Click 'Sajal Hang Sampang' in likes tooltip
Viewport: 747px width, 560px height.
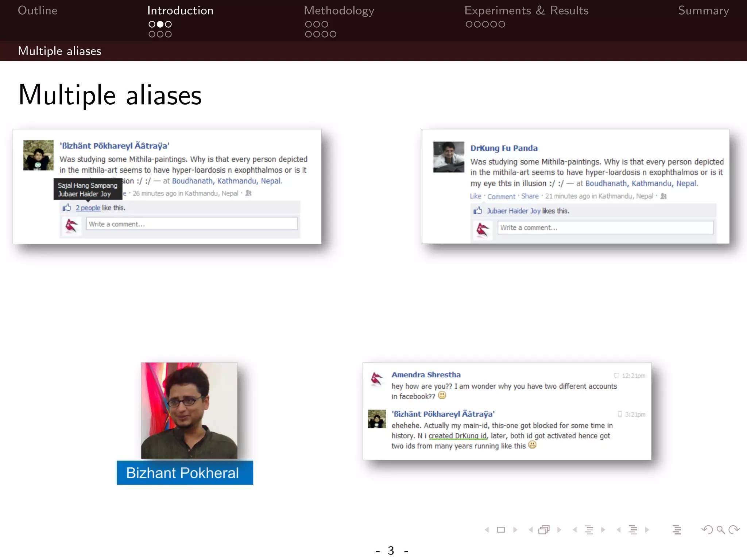tap(88, 186)
